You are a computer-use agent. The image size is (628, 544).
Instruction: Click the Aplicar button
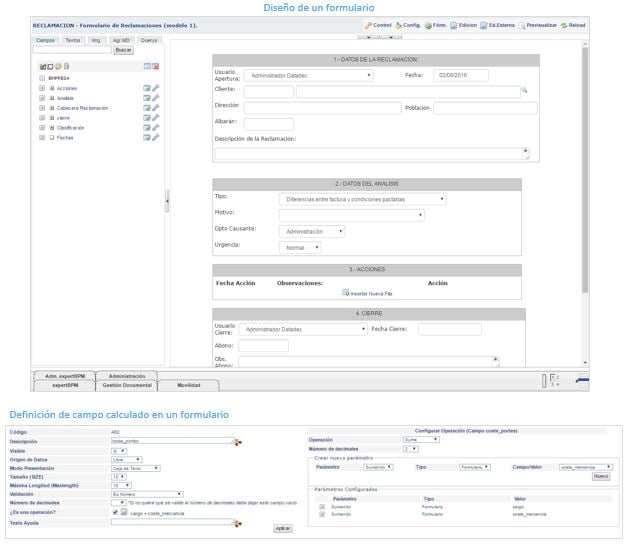283,528
